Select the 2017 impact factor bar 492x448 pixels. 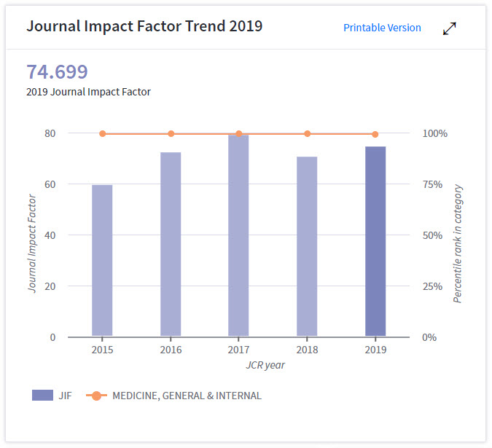pyautogui.click(x=238, y=236)
